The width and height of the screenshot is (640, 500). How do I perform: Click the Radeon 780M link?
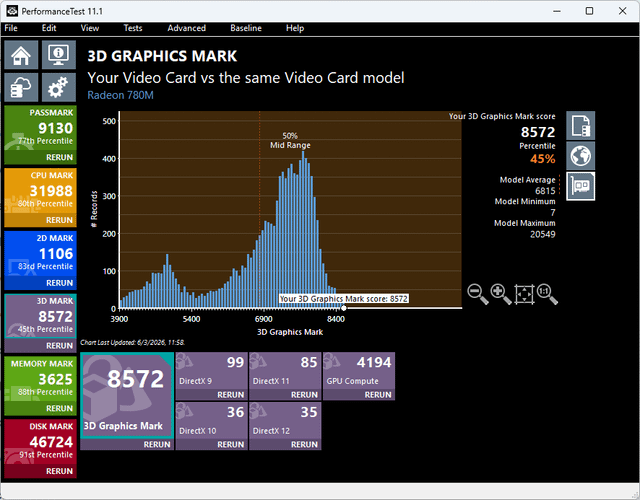point(120,95)
